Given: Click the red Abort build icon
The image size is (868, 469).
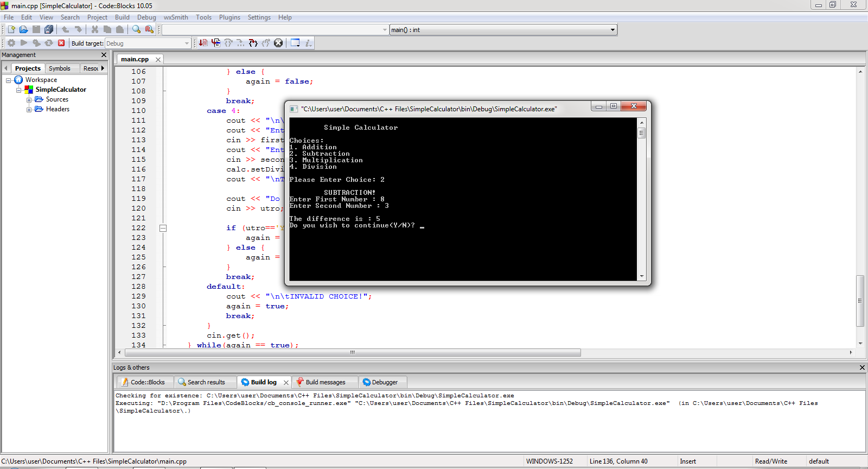Looking at the screenshot, I should coord(61,43).
